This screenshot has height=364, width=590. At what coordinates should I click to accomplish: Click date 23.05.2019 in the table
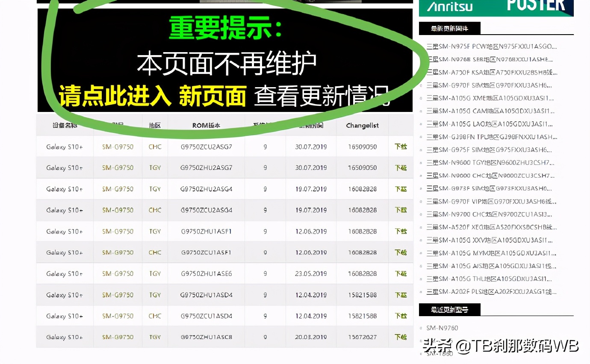click(x=311, y=273)
